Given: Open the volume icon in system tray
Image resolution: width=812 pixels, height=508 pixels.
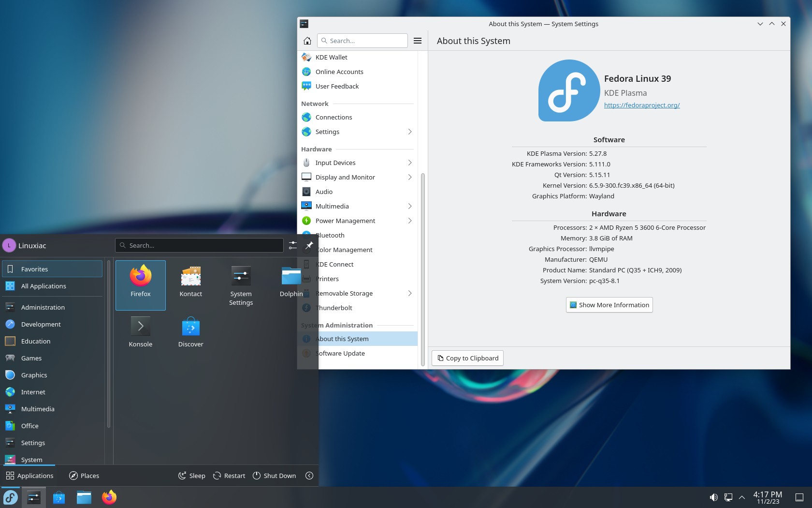Looking at the screenshot, I should [x=713, y=497].
